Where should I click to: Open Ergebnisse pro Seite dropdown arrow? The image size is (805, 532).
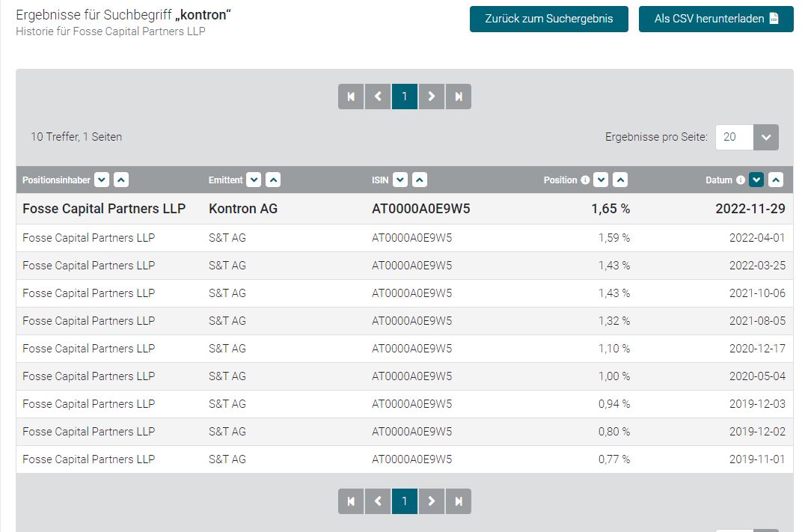click(766, 137)
